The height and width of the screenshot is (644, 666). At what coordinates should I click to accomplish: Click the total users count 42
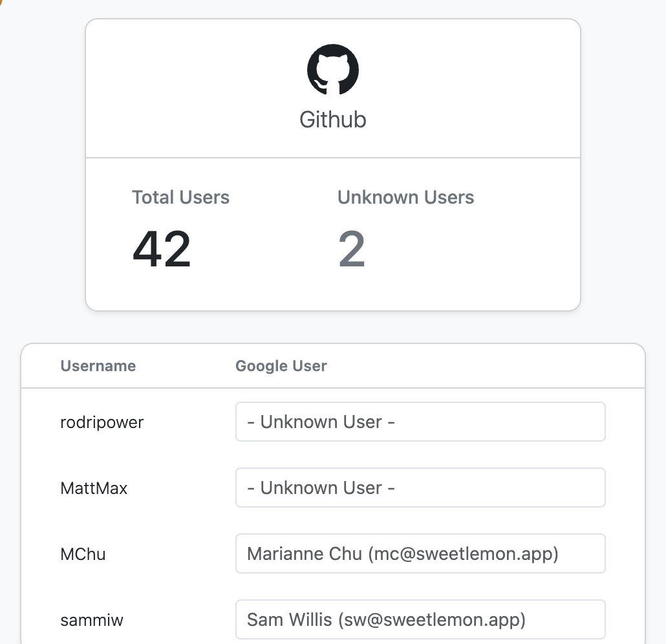point(162,249)
